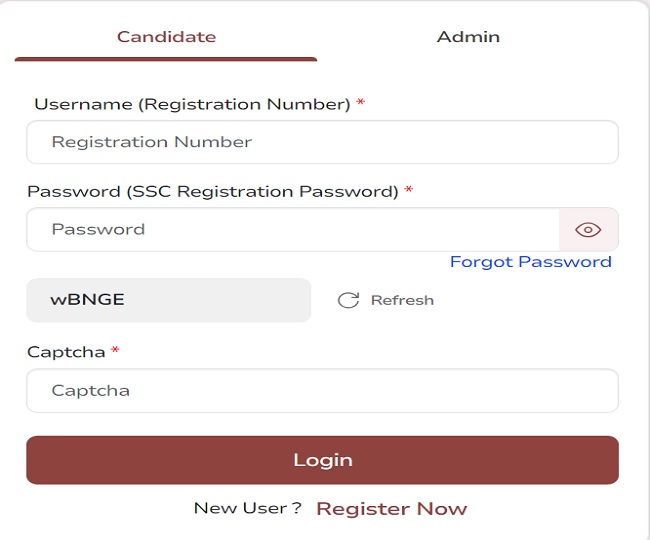This screenshot has height=540, width=650.
Task: Click the Captcha field label
Action: coord(66,352)
